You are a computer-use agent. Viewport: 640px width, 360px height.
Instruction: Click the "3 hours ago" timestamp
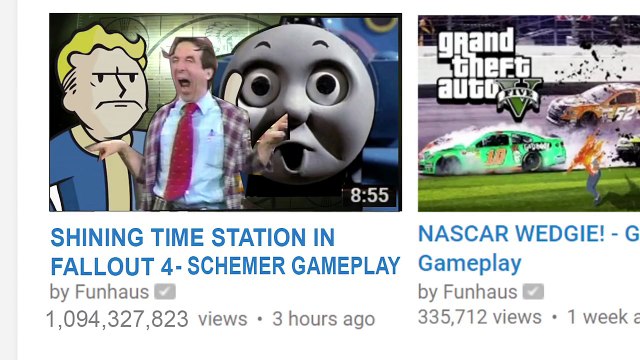click(324, 319)
